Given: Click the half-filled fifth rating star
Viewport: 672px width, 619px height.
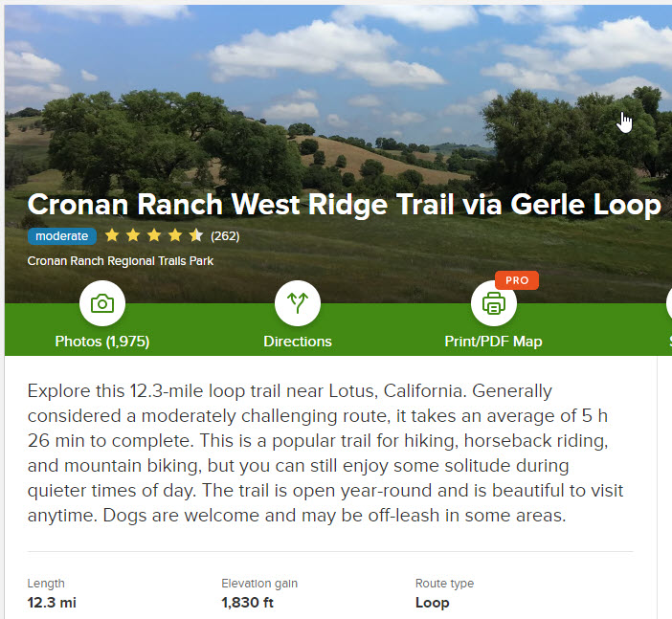Looking at the screenshot, I should [x=195, y=235].
